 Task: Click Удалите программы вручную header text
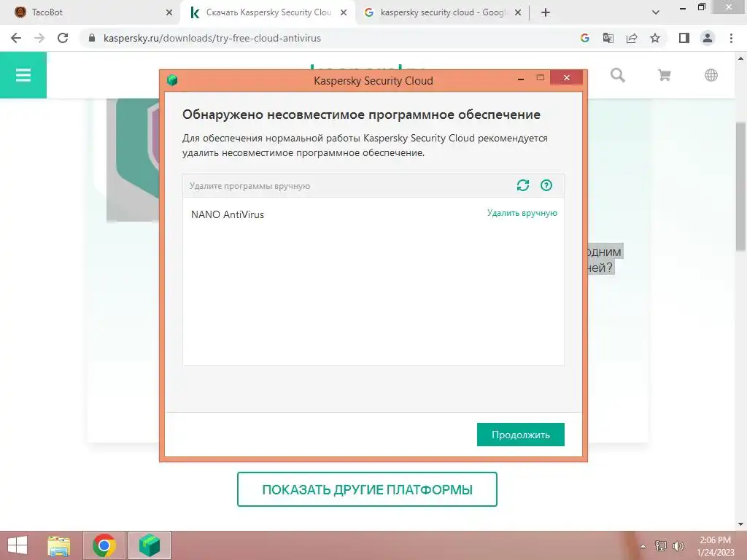click(249, 186)
